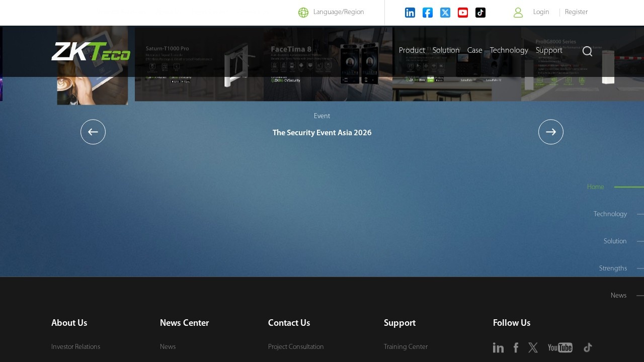Open Project Consultation footer link

296,347
